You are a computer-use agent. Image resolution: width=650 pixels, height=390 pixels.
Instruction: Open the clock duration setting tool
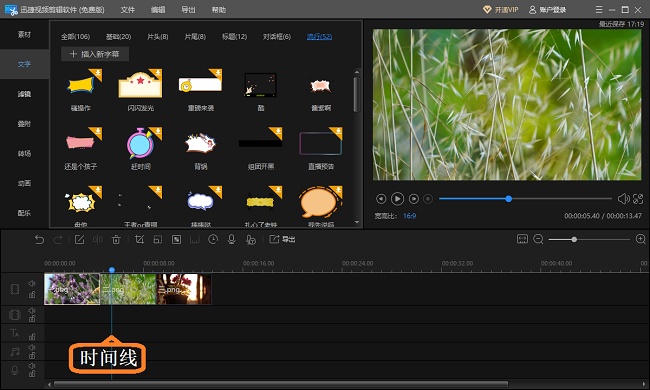213,240
